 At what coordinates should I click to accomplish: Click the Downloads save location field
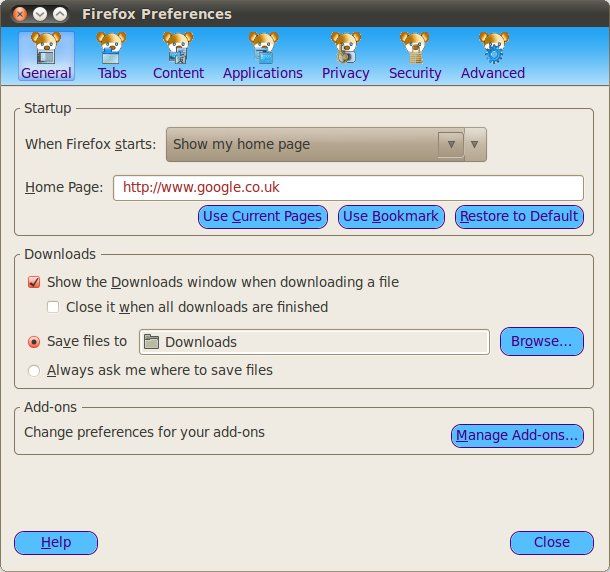coord(314,342)
